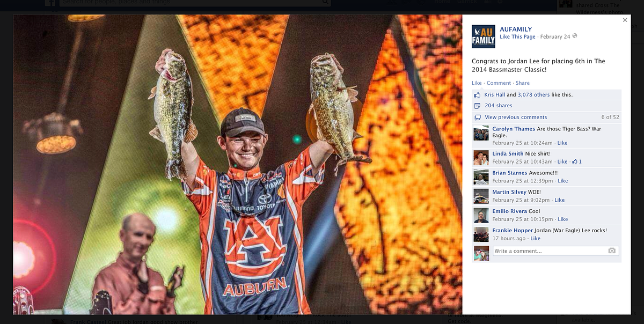Viewport: 644px width, 324px height.
Task: Click the public globe icon after February 24
Action: pos(575,36)
